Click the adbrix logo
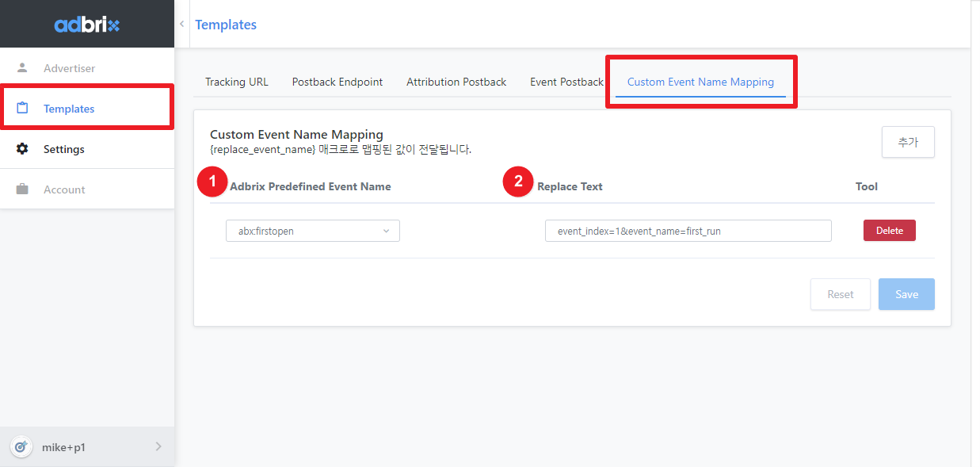Screen dimensions: 980x467 tap(87, 25)
